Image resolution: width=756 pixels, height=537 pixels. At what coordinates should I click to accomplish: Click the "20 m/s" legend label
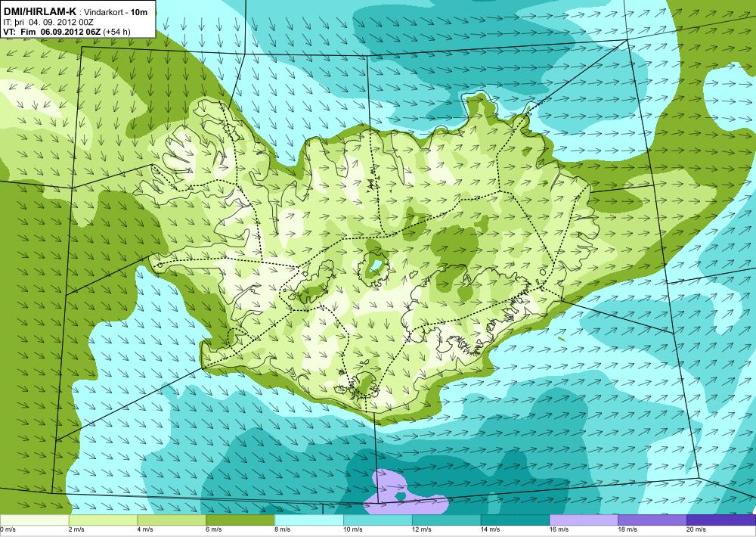[x=697, y=529]
